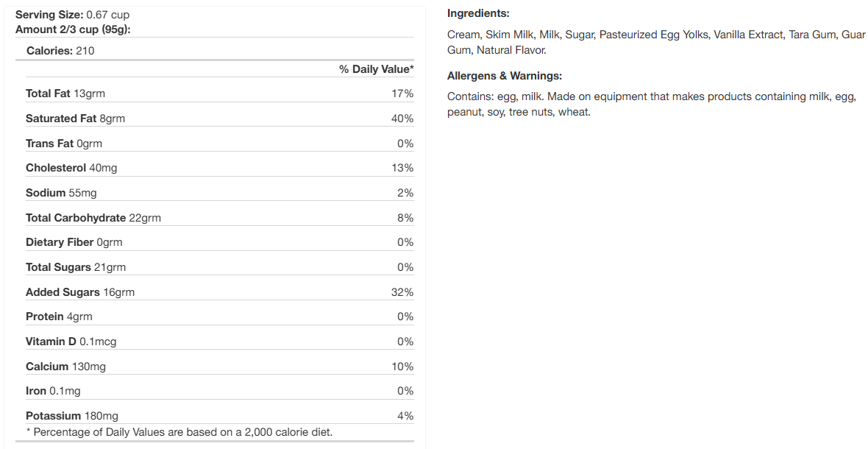Select the Sodium 55mg row

tap(61, 193)
